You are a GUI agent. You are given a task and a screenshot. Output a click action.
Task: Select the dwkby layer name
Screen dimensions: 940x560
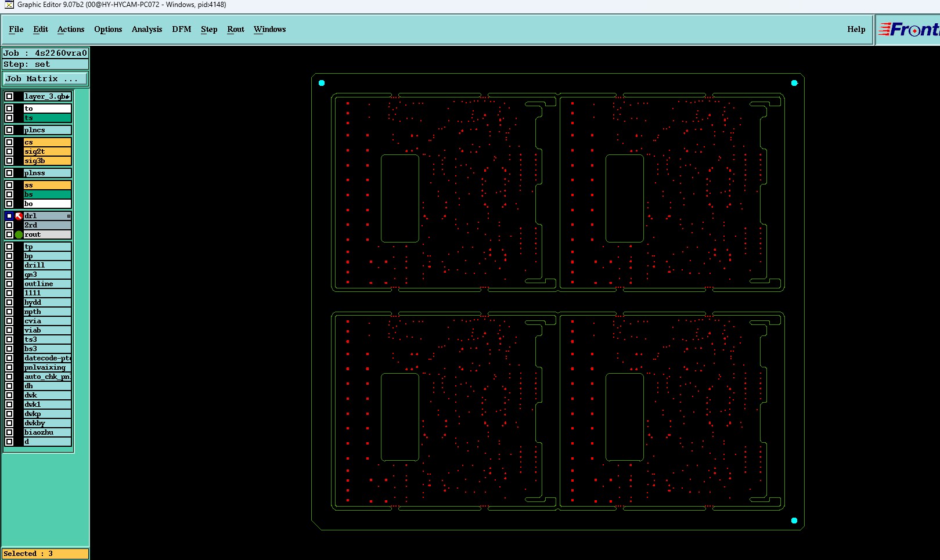(48, 423)
